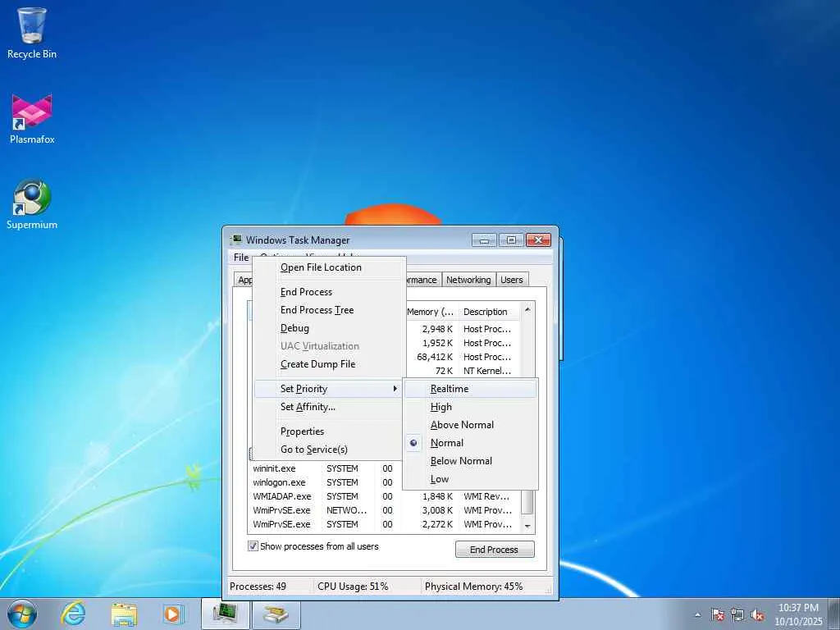
Task: Choose End Process in the context menu
Action: click(x=328, y=292)
